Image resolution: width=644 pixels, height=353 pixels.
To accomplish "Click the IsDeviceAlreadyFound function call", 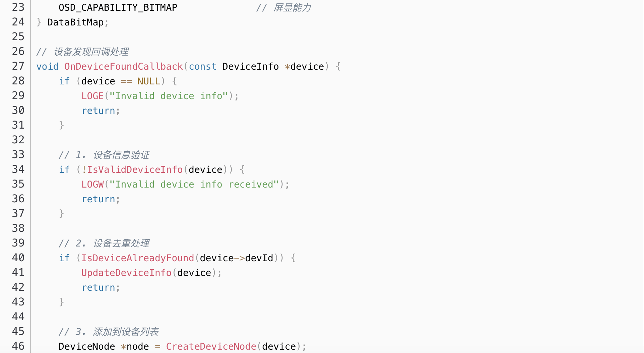I will pyautogui.click(x=138, y=258).
